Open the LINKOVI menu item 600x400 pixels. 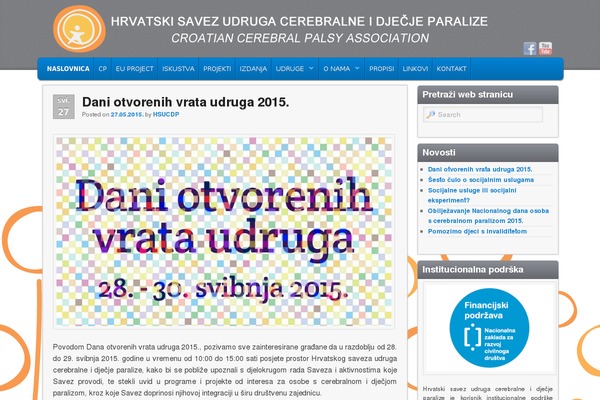tap(415, 69)
